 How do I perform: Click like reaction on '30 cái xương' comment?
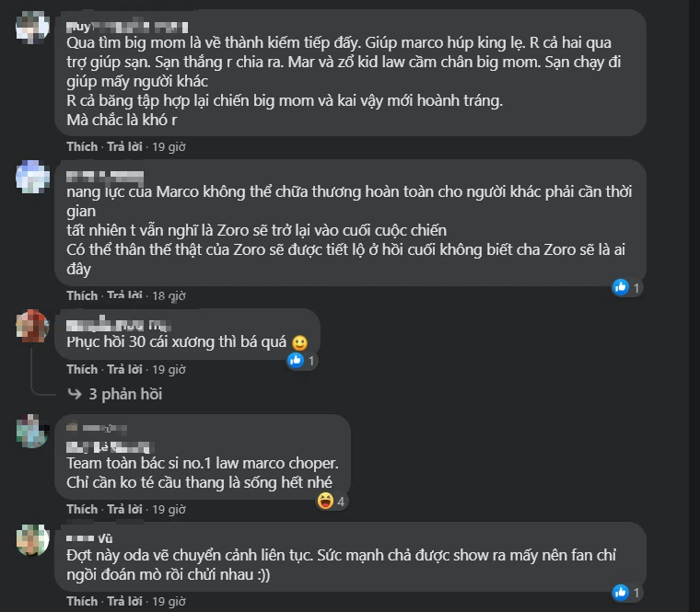click(x=296, y=360)
